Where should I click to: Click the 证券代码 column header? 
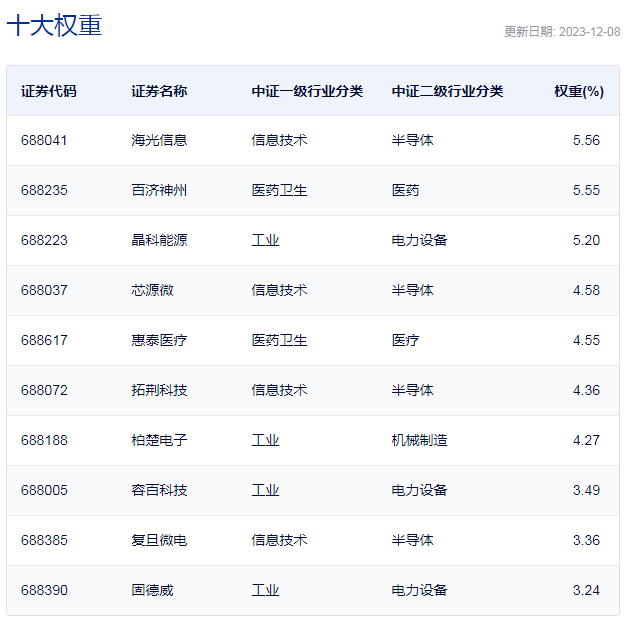[x=49, y=91]
